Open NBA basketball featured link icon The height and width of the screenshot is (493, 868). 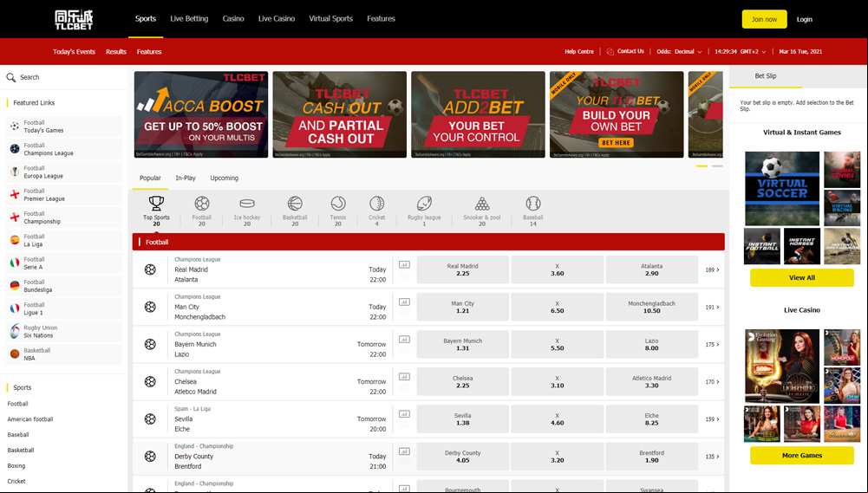[x=15, y=354]
